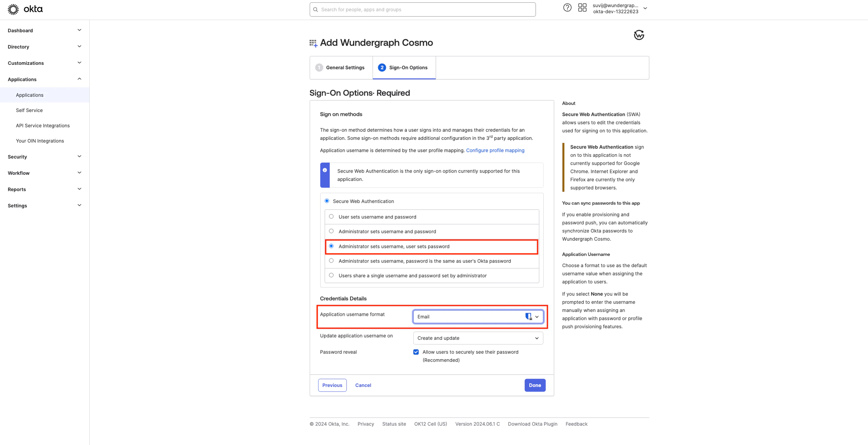
Task: Click the shield lock icon in username format field
Action: pyautogui.click(x=528, y=316)
